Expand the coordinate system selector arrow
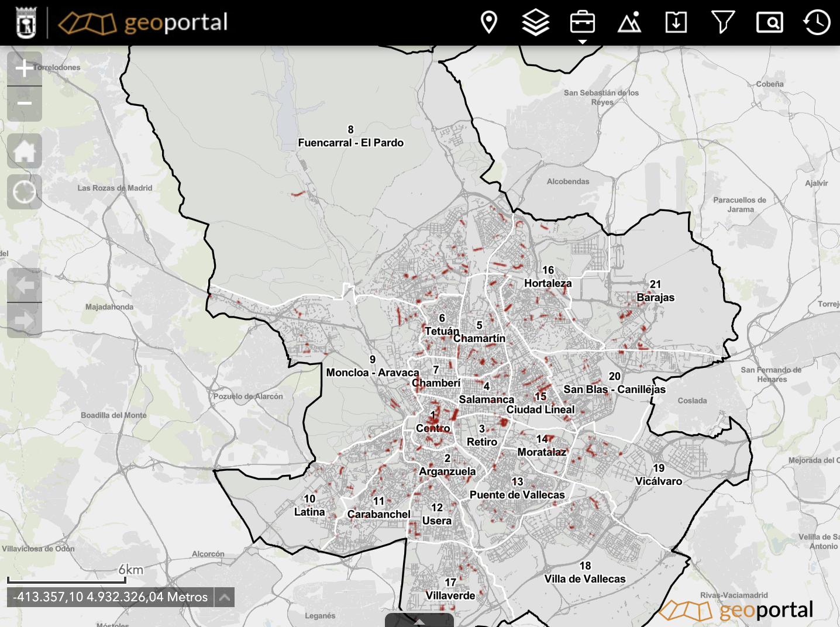This screenshot has width=840, height=627. (224, 597)
